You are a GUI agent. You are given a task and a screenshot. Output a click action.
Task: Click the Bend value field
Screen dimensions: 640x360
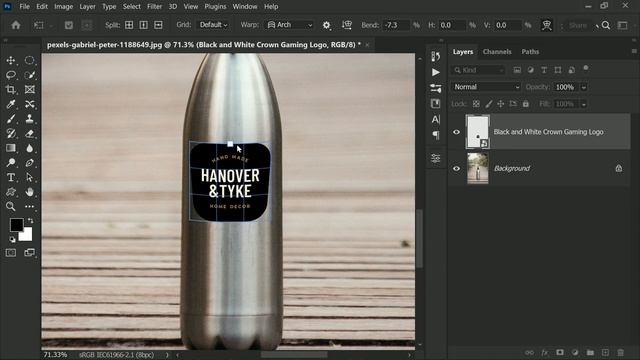396,25
